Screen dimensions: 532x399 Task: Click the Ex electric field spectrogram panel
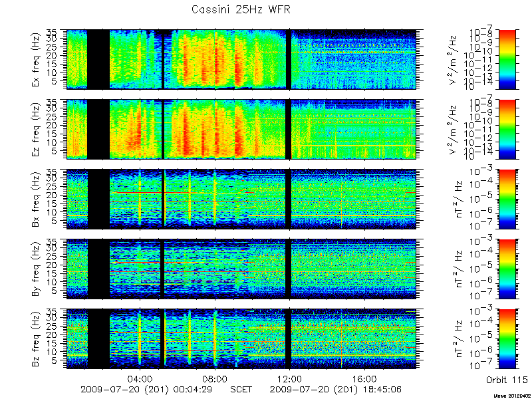241,59
